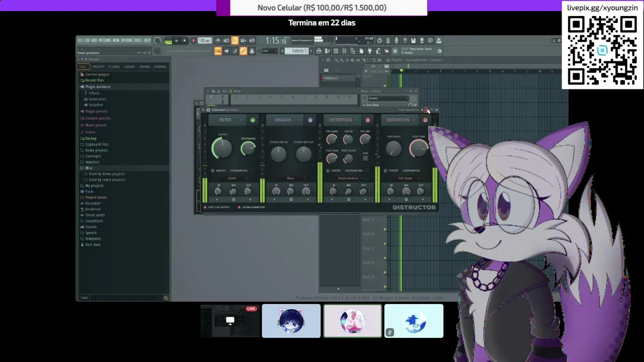Select the live screen share thumbnail
The width and height of the screenshot is (644, 362).
(x=230, y=321)
